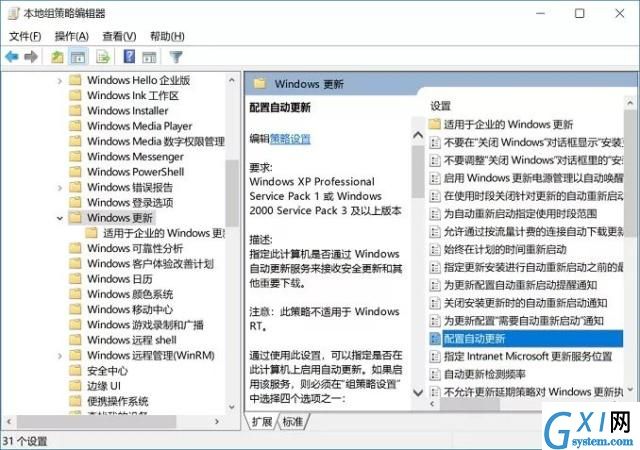Screen dimensions: 640x450
Task: Select 始终在计划的时间重新启动 setting
Action: click(505, 249)
